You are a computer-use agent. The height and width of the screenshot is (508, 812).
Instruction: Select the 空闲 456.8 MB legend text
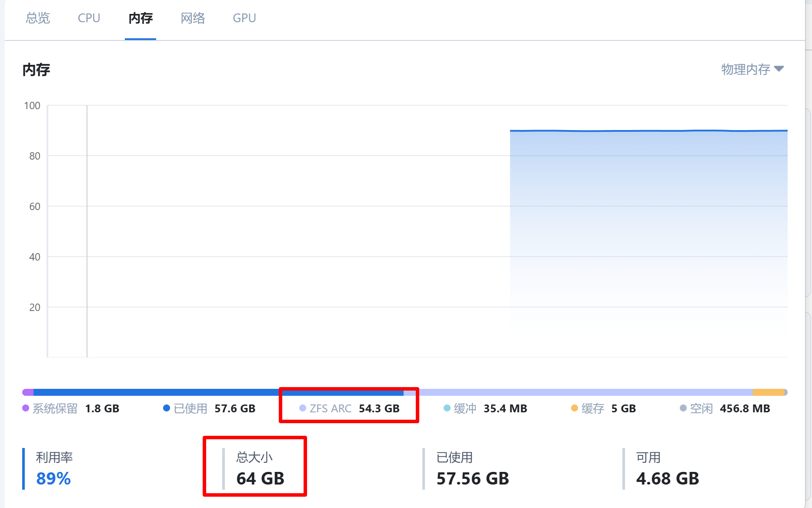(x=730, y=408)
